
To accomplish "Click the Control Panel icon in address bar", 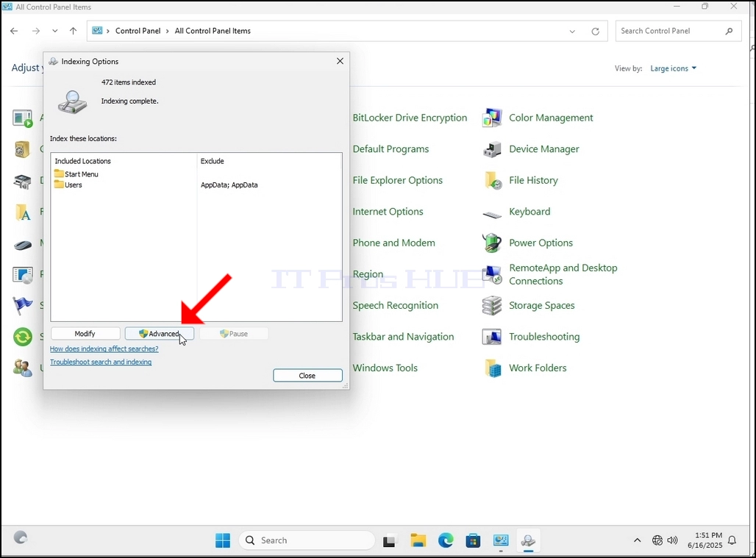I will [97, 30].
